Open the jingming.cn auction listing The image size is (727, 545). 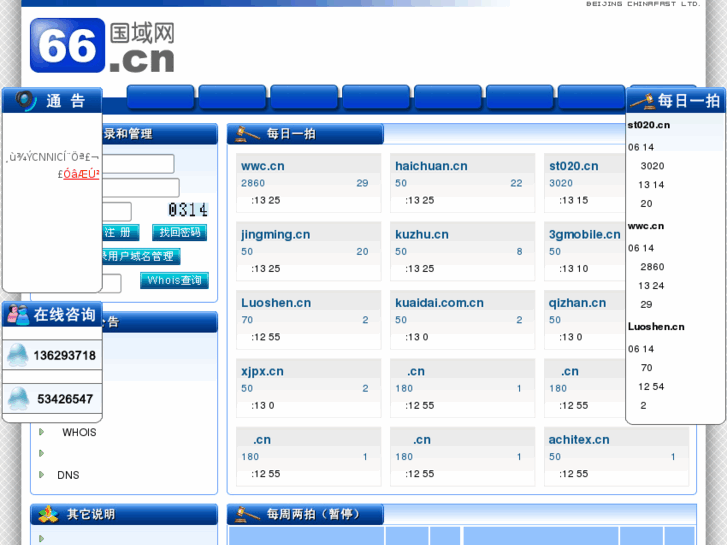point(275,234)
